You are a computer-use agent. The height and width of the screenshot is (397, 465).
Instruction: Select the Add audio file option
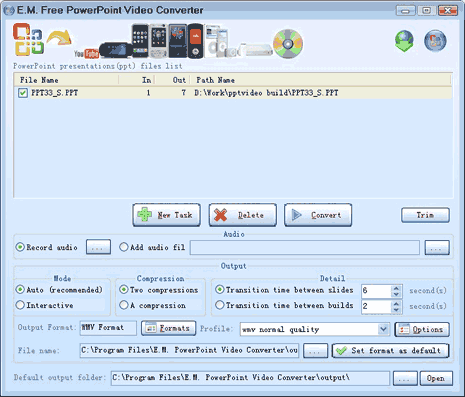point(124,247)
